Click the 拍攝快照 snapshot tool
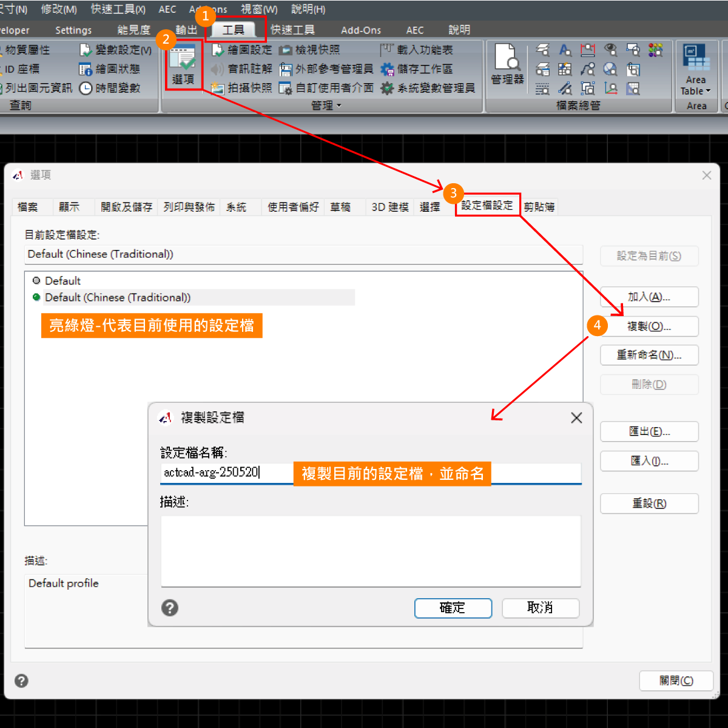This screenshot has height=728, width=728. [241, 88]
